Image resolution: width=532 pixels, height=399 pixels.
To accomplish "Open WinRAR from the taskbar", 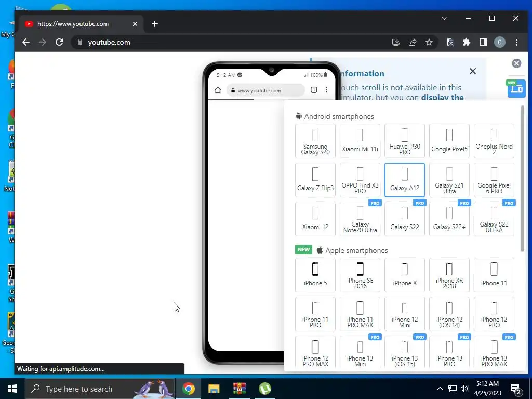I will tap(239, 389).
